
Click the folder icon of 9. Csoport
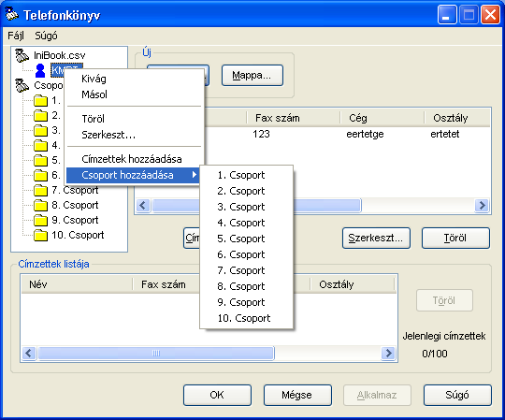pyautogui.click(x=40, y=220)
